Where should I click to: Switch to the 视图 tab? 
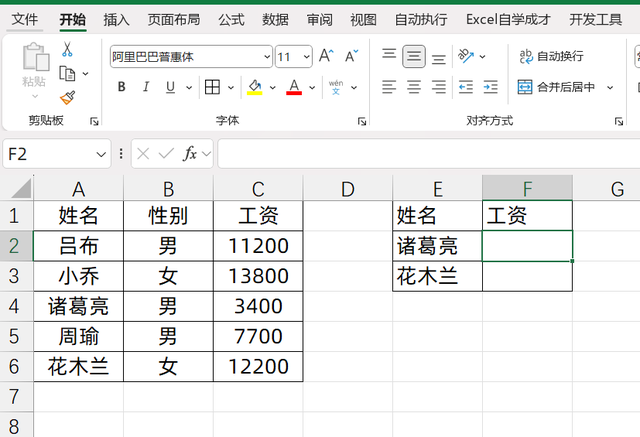[363, 20]
